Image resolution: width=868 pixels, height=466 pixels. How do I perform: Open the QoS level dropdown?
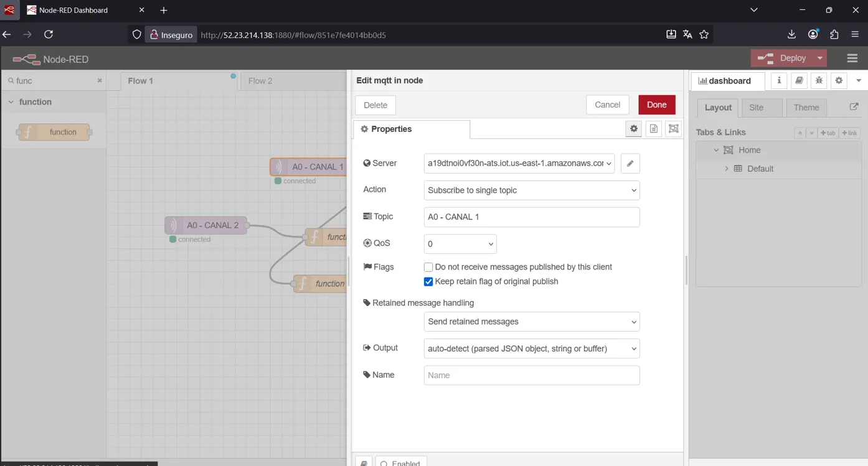tap(460, 244)
